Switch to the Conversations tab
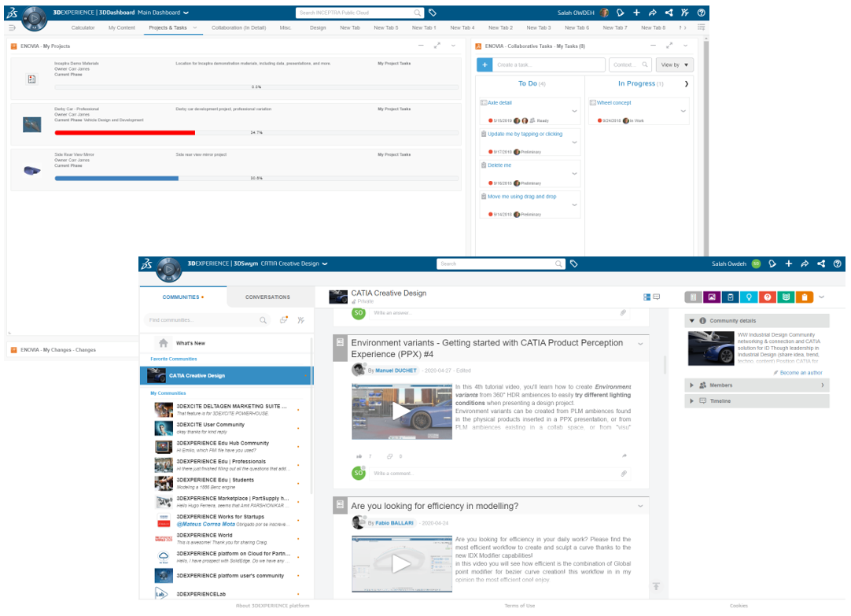 pos(267,297)
